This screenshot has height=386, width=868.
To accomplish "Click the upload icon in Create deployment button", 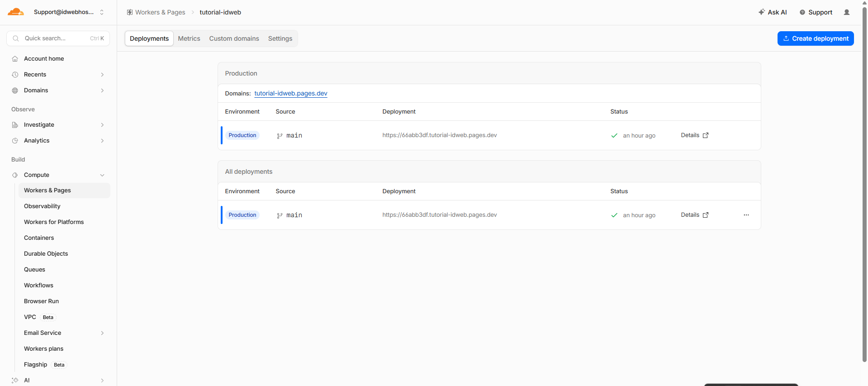I will coord(786,38).
